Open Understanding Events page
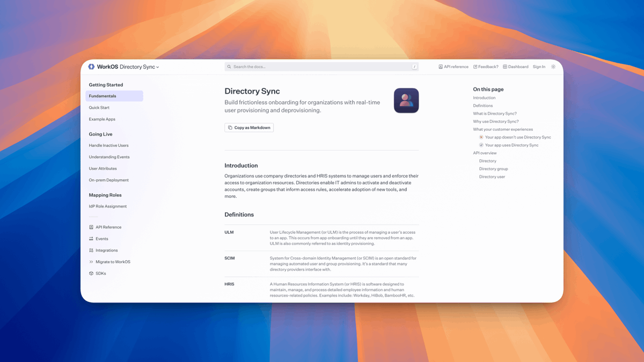This screenshot has width=644, height=362. 109,157
